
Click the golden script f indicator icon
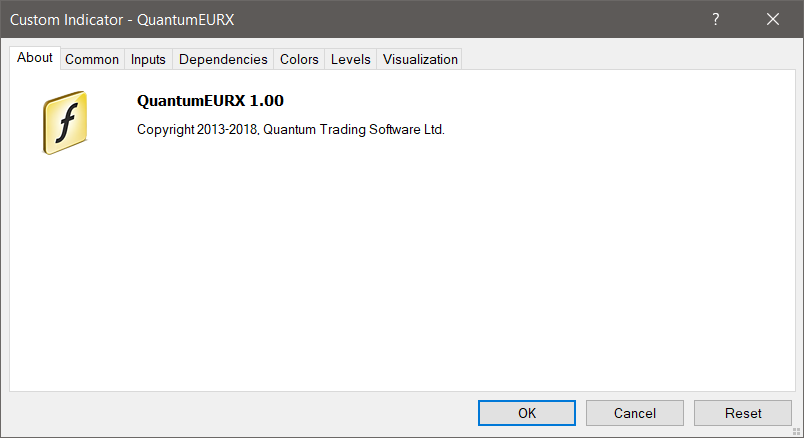65,123
